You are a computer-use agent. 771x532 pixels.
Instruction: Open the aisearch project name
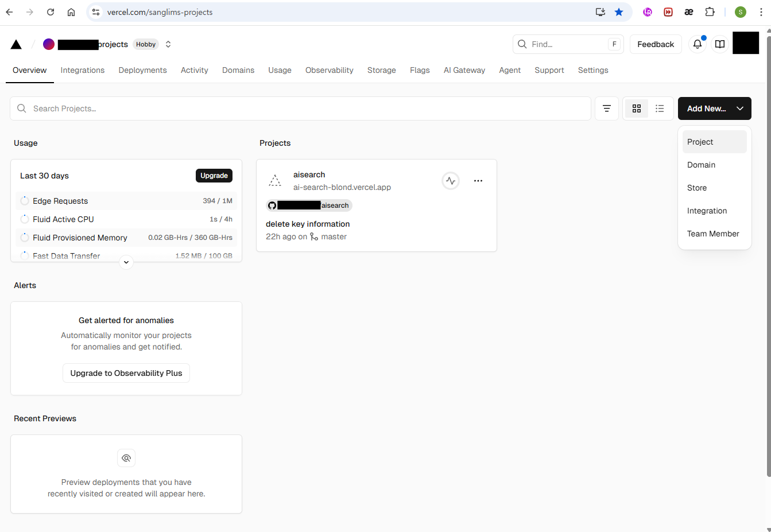309,174
